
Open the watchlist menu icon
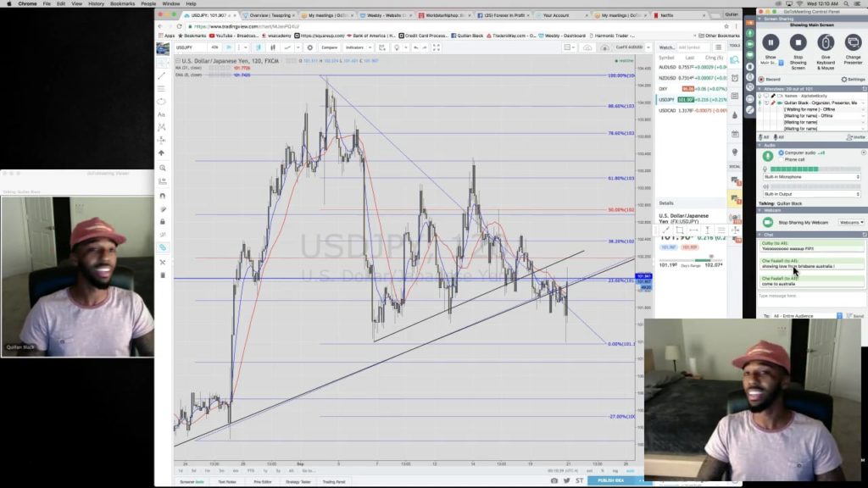[x=718, y=47]
